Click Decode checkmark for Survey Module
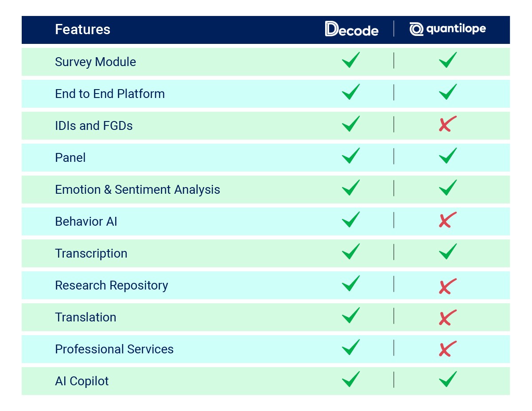The height and width of the screenshot is (411, 532). tap(351, 60)
